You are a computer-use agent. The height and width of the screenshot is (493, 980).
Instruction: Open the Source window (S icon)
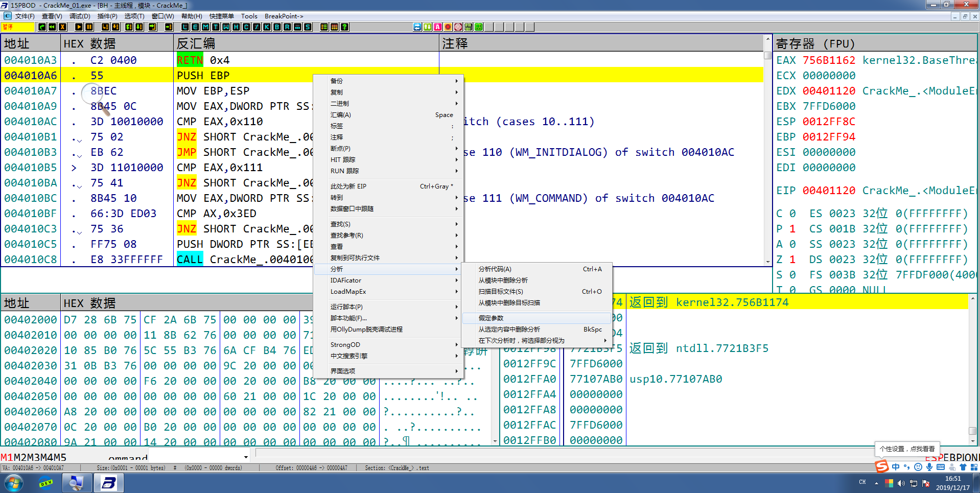click(308, 27)
